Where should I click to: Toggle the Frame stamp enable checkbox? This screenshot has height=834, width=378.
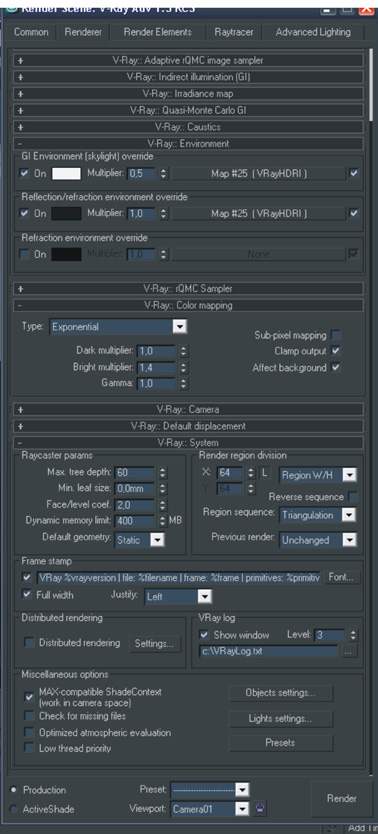27,577
